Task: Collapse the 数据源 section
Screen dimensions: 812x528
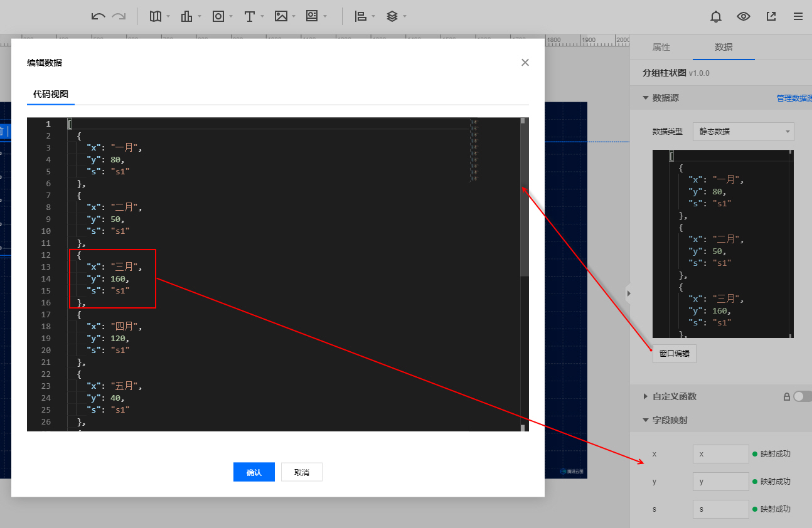Action: pos(646,98)
